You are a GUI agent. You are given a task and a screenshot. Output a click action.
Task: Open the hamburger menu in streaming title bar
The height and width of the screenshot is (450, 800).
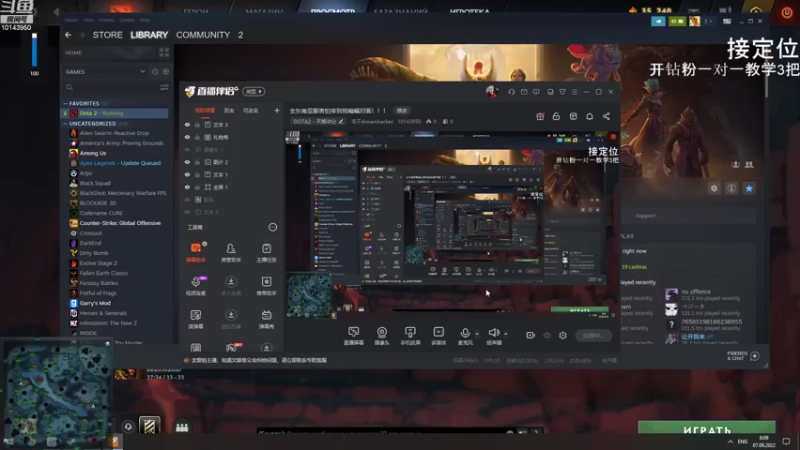tap(574, 92)
